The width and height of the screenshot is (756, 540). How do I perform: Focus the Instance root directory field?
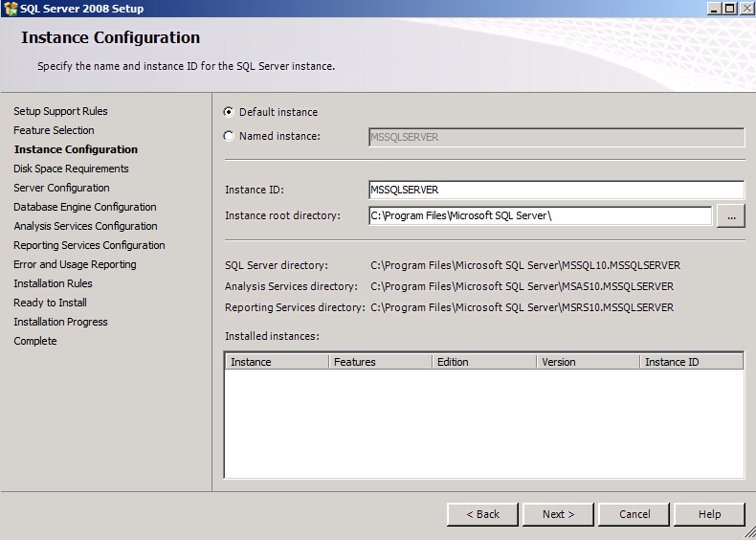click(x=540, y=215)
